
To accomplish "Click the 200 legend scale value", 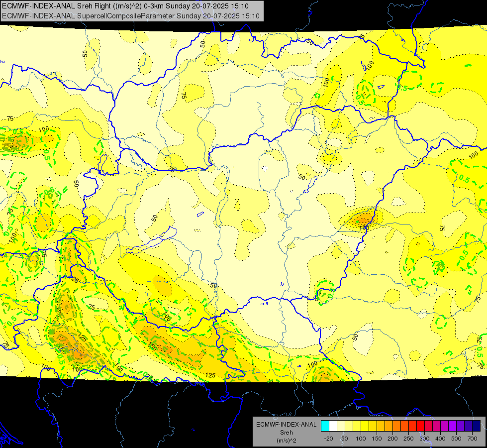I will [392, 439].
